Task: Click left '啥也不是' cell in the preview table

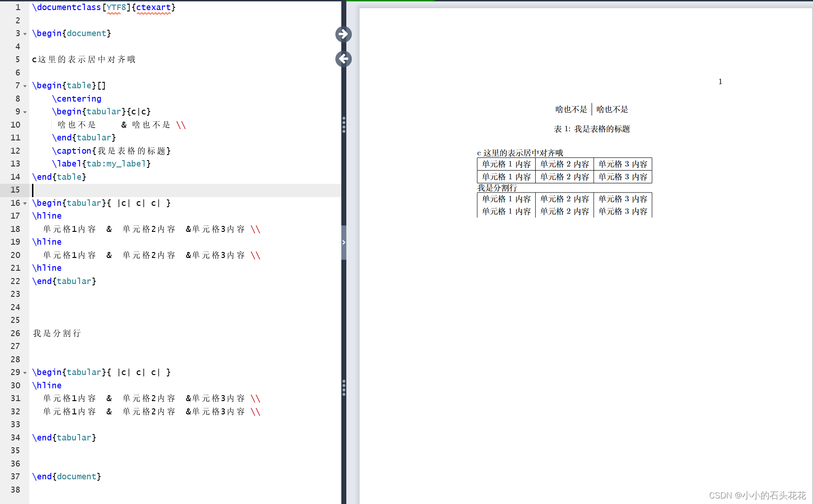Action: tap(571, 109)
